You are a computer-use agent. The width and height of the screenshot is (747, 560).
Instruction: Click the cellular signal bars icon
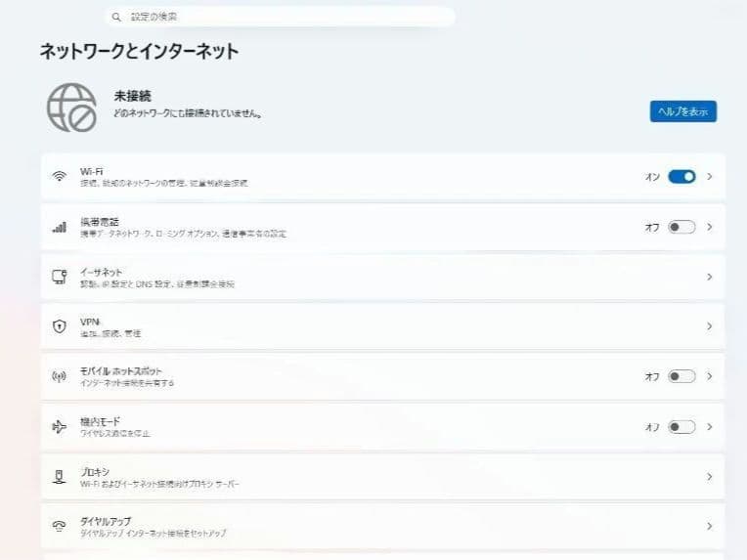coord(60,227)
